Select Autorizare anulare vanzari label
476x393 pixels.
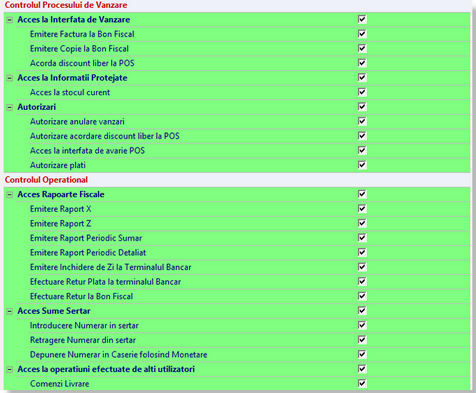point(77,121)
